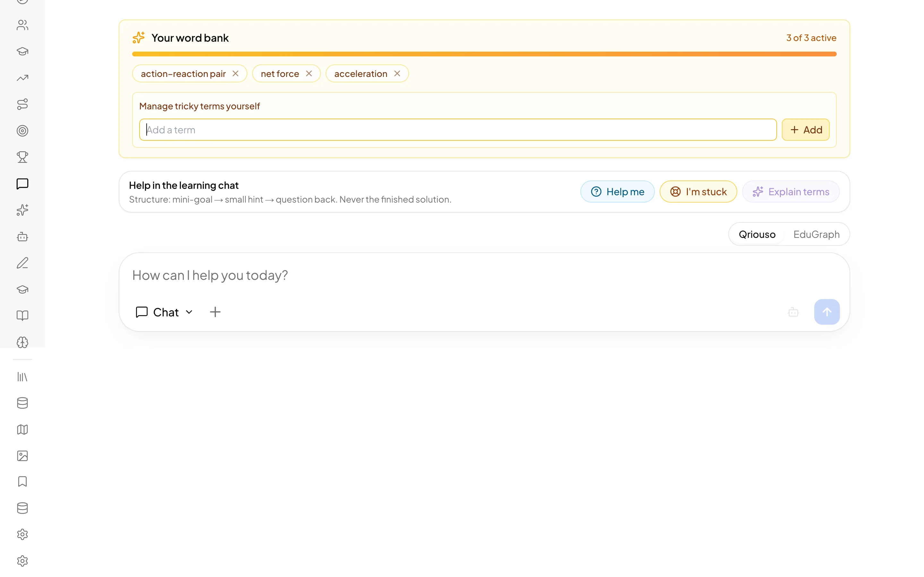Remove the 'acceleration' term chip
The image size is (924, 577).
[x=397, y=74]
